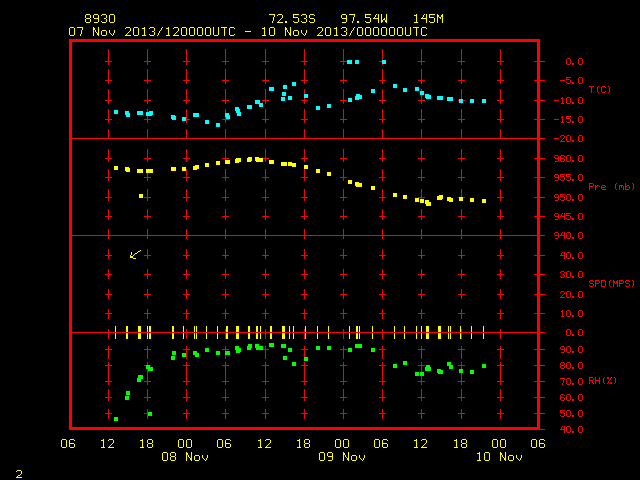The width and height of the screenshot is (640, 480).
Task: Click the 09 Nov date label
Action: pos(342,457)
